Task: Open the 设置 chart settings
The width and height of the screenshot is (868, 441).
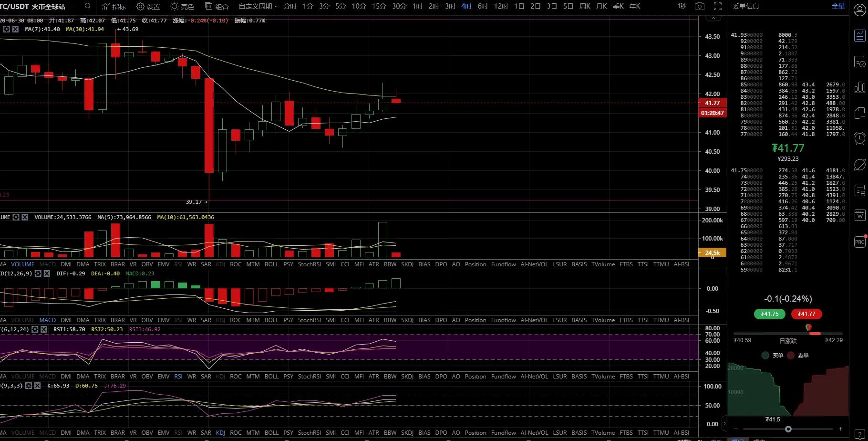Action: (148, 6)
